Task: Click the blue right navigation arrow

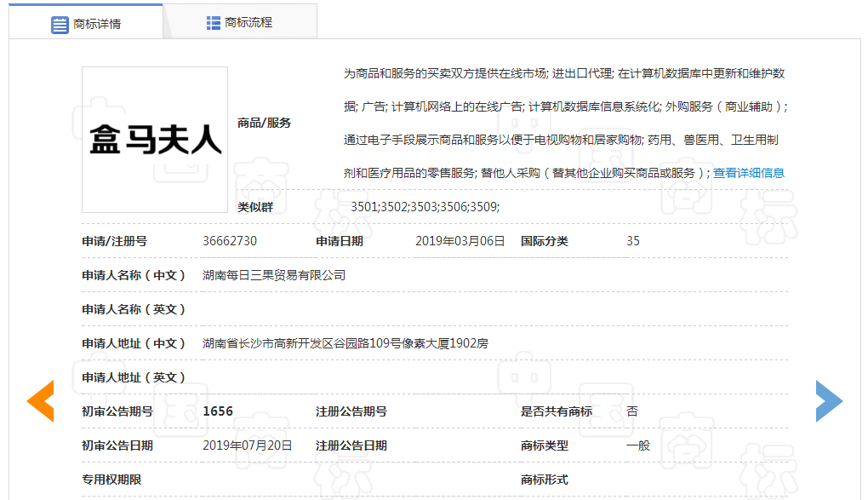Action: point(829,400)
